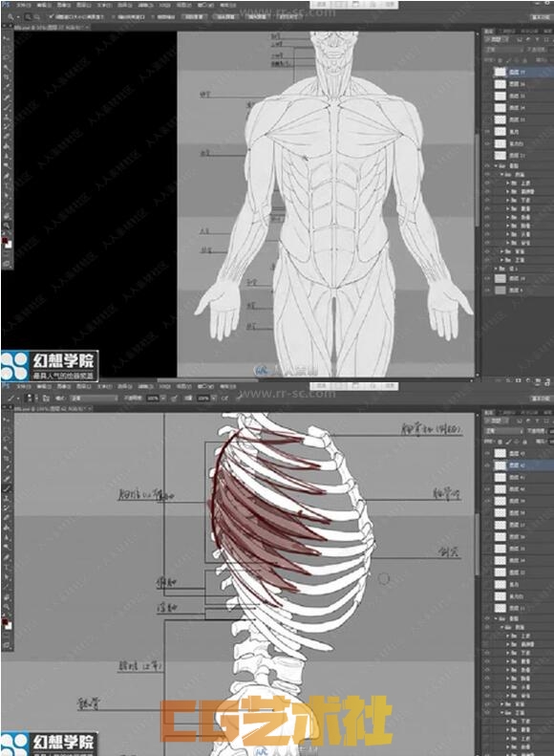Select the Brush tool beside the ribcage canvas
The height and width of the screenshot is (756, 554).
click(7, 488)
